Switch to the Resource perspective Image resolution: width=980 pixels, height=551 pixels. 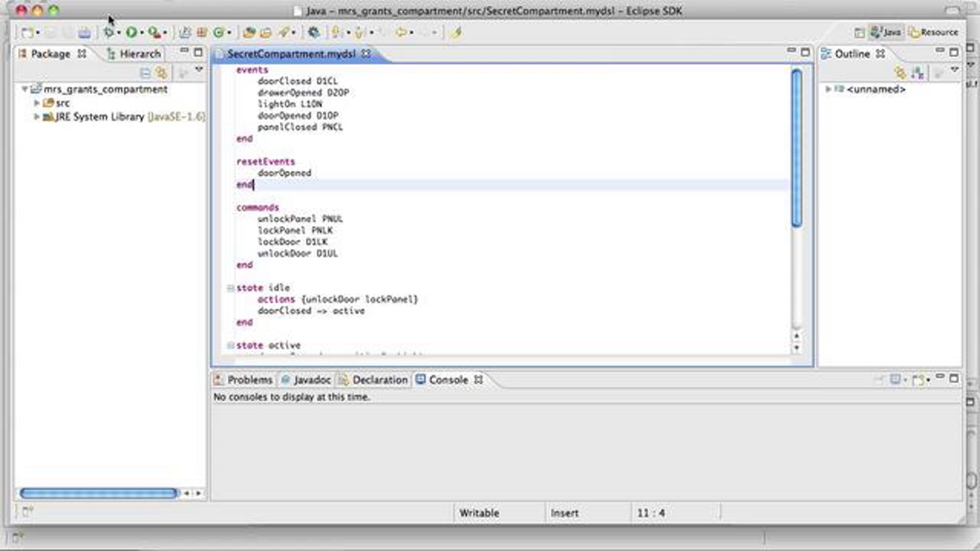click(933, 32)
